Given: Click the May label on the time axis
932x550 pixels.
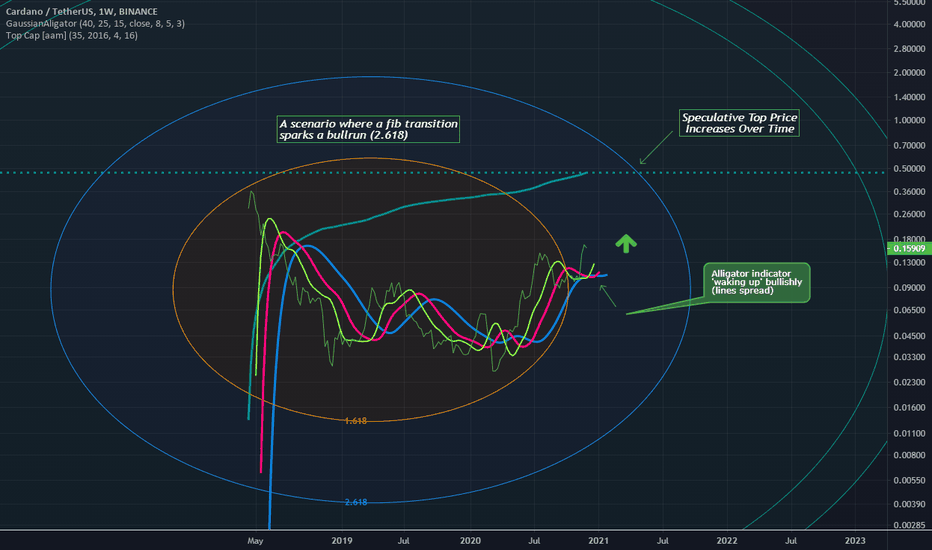Looking at the screenshot, I should click(255, 540).
